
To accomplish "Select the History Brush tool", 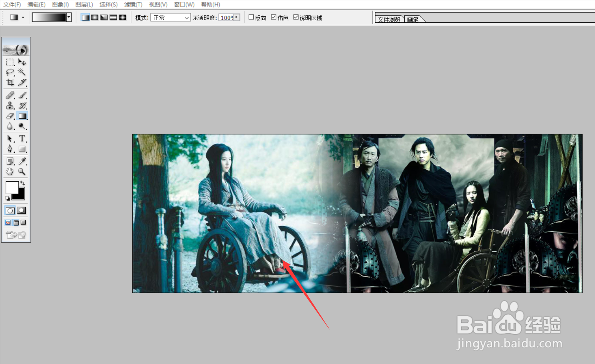I will pos(22,106).
